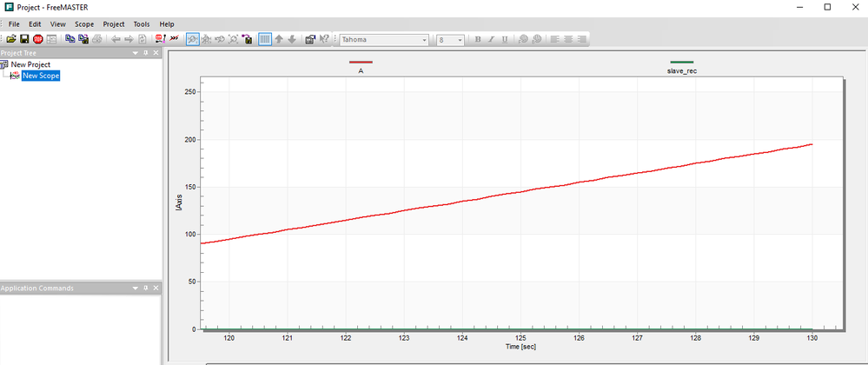Screen dimensions: 868x365
Task: Click the first font color icon
Action: (x=523, y=39)
